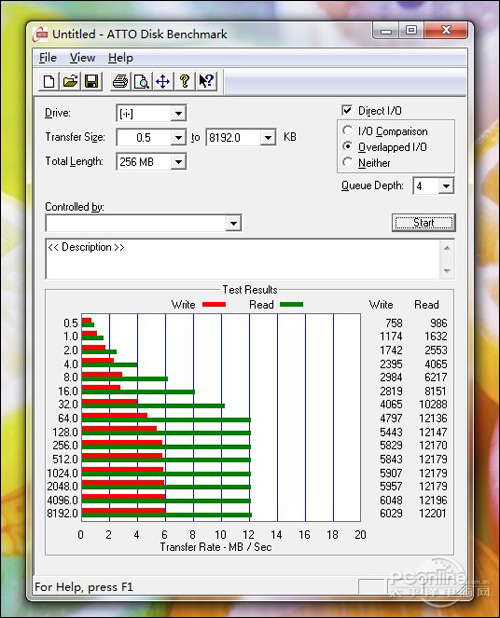500x618 pixels.
Task: Click the description box scroll down arrow
Action: (447, 270)
